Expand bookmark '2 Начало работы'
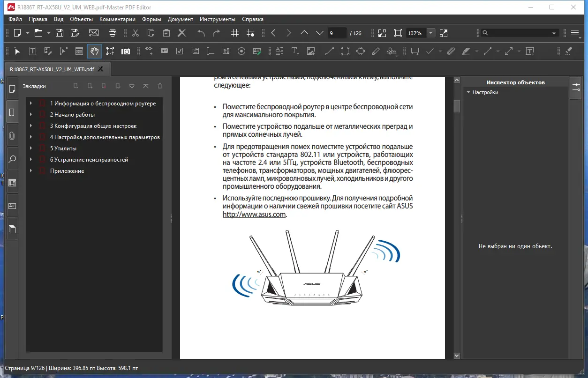Screen dimensions: 588x378 pyautogui.click(x=30, y=115)
